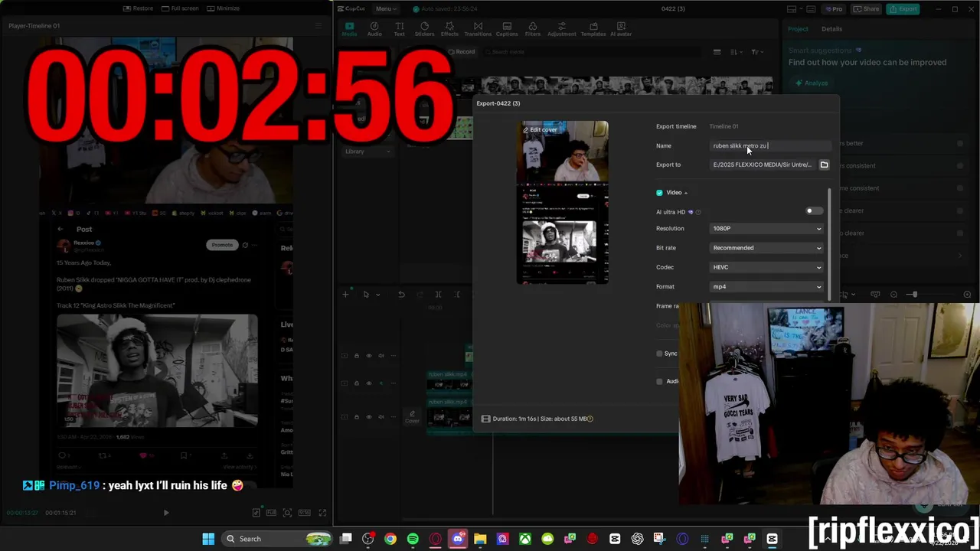The image size is (980, 551).
Task: Enable the AI ultra HD switch
Action: tap(813, 211)
